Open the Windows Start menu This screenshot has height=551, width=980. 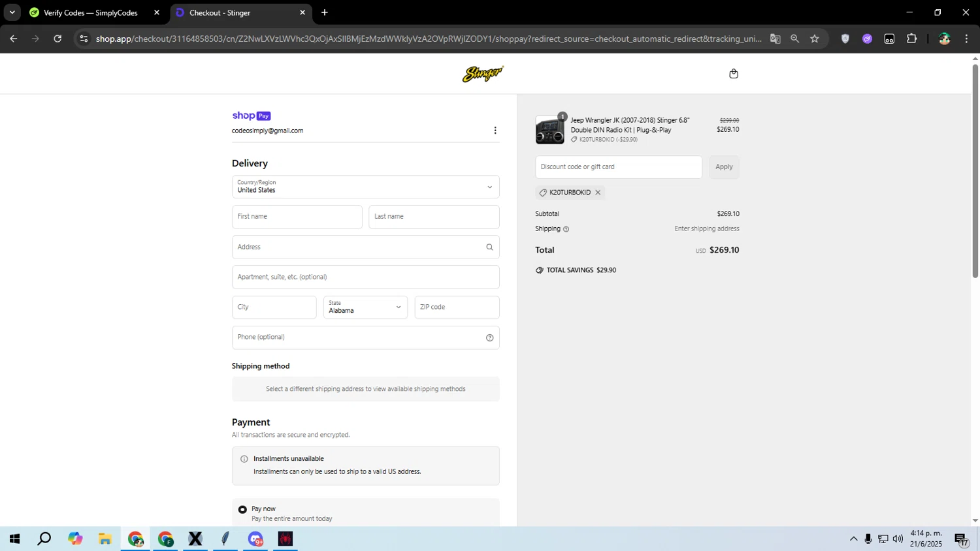14,539
